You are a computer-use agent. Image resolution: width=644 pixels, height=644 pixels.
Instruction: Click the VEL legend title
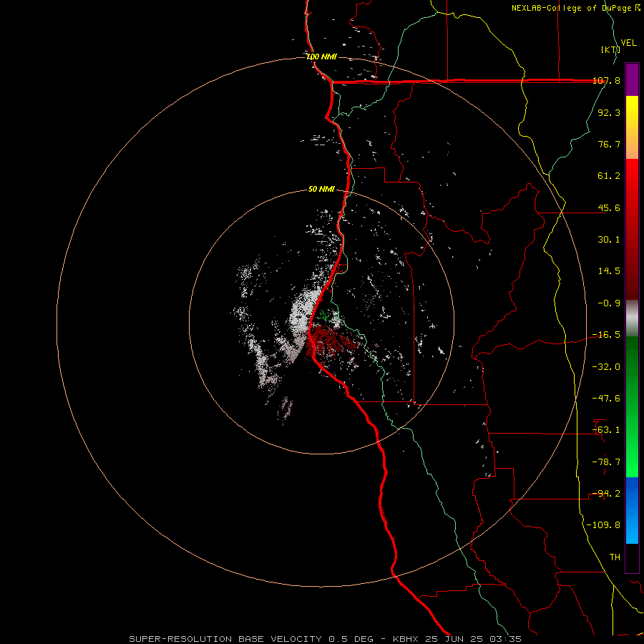point(629,43)
